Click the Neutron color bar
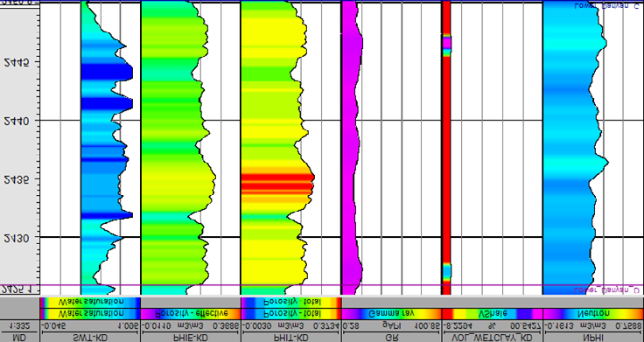The image size is (644, 342). coord(593,314)
